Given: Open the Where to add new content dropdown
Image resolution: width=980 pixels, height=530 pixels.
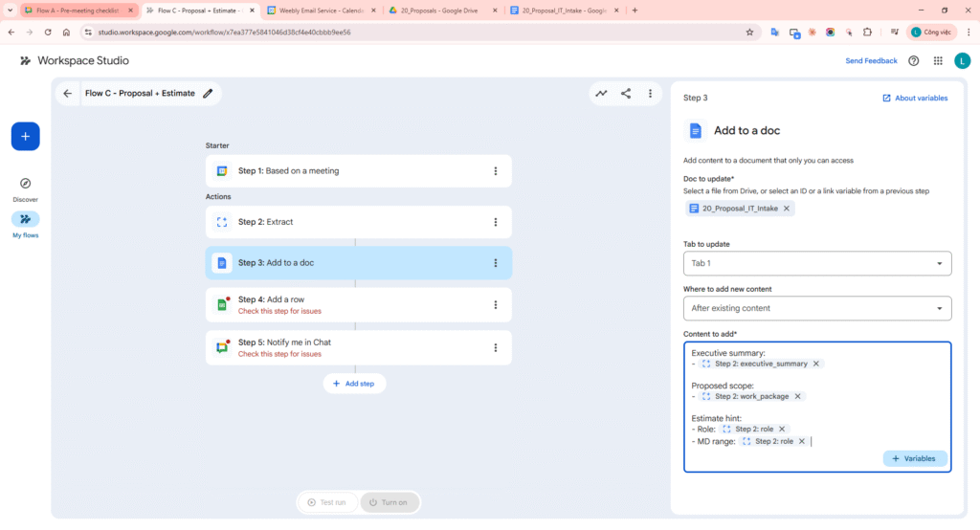Looking at the screenshot, I should pyautogui.click(x=816, y=308).
